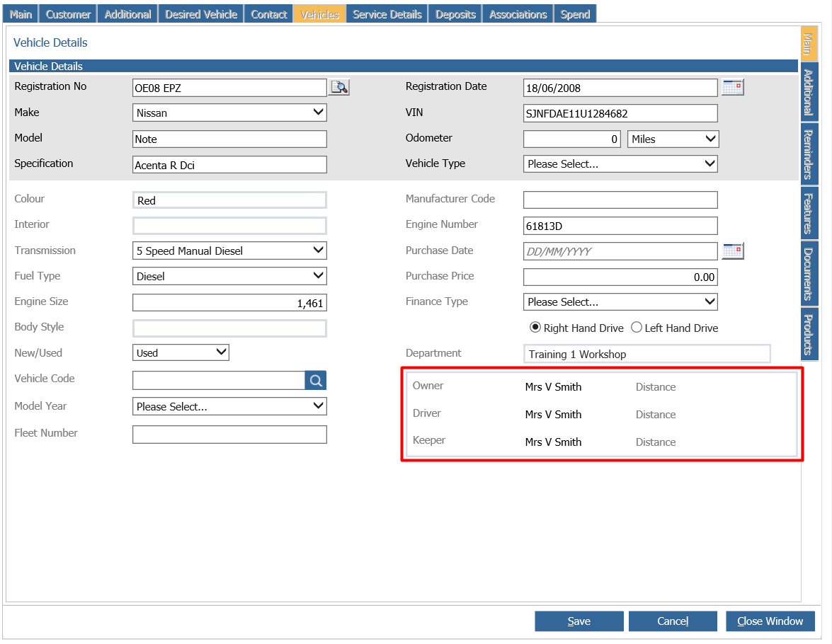Open the Features side tab
Viewport: 832px width, 644px height.
point(809,213)
